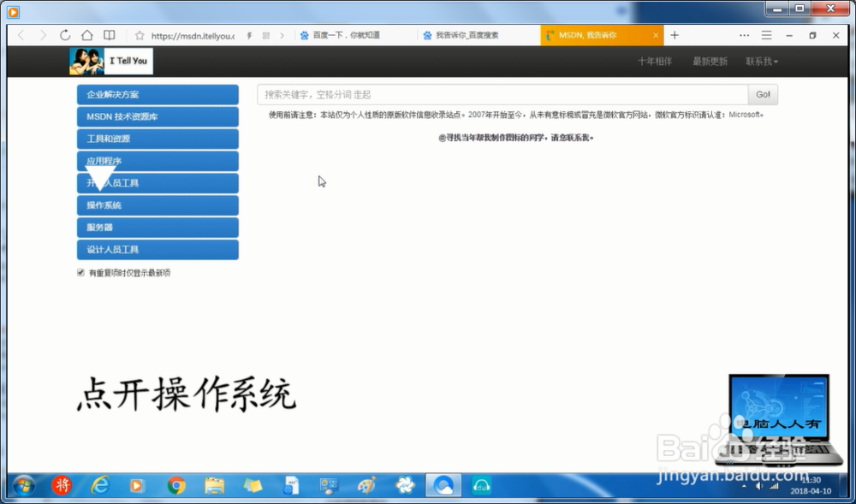Bookmark page with star icon
The image size is (856, 504).
[140, 35]
